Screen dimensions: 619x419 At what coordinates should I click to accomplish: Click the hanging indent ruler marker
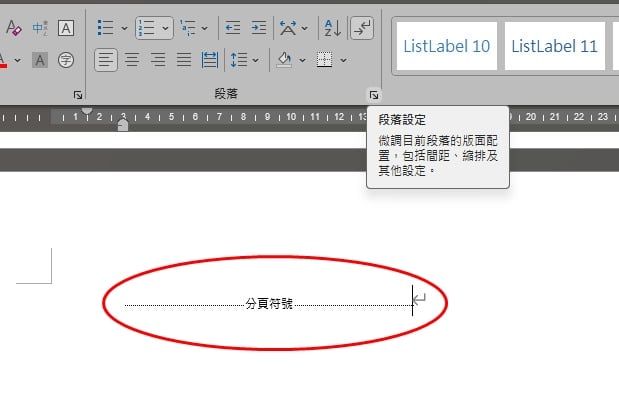click(123, 125)
